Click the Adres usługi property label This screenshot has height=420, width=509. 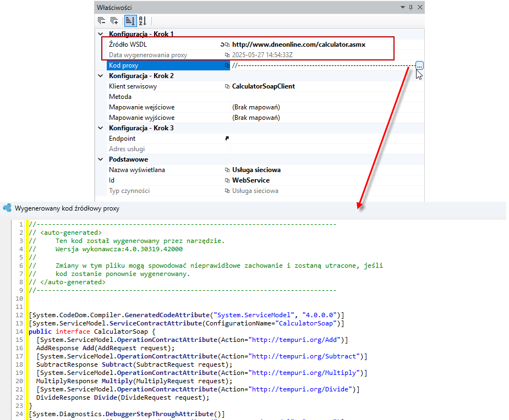[x=127, y=149]
